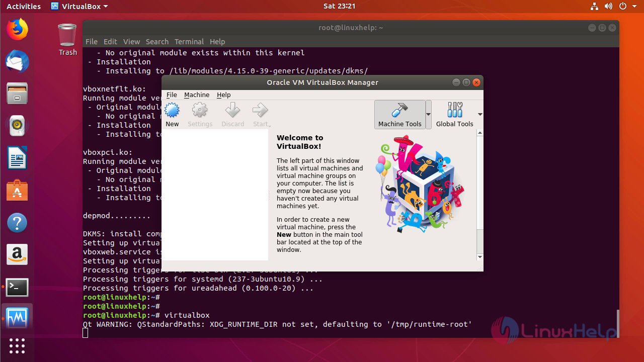Click the terminal window scrollbar thumb
Viewport: 644px width, 362px height.
[617, 323]
